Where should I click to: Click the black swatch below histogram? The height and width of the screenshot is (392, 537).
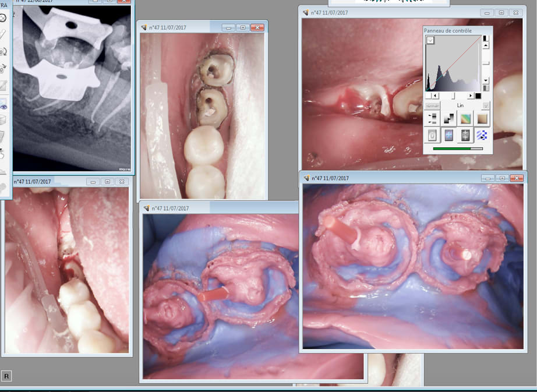(478, 96)
